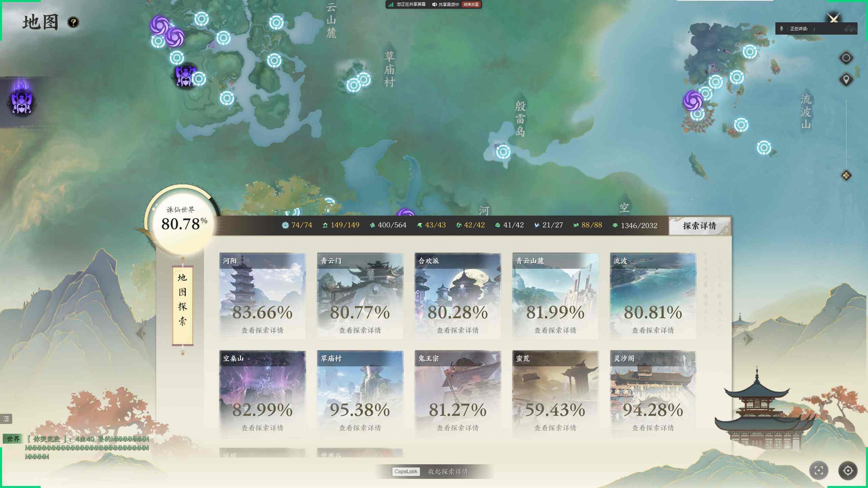Click 查看探索详情 under 青云山麓
Screen dimensions: 868x488
[x=555, y=330]
